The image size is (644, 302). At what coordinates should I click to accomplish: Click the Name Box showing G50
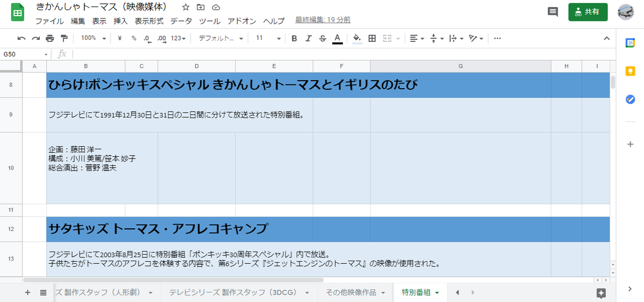tap(25, 54)
